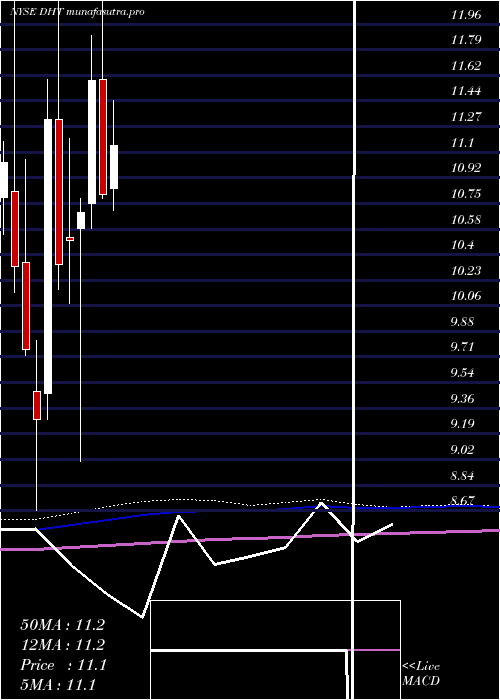Screen dimensions: 500x700
Task: Click the 8.67 price axis label
Action: click(462, 500)
